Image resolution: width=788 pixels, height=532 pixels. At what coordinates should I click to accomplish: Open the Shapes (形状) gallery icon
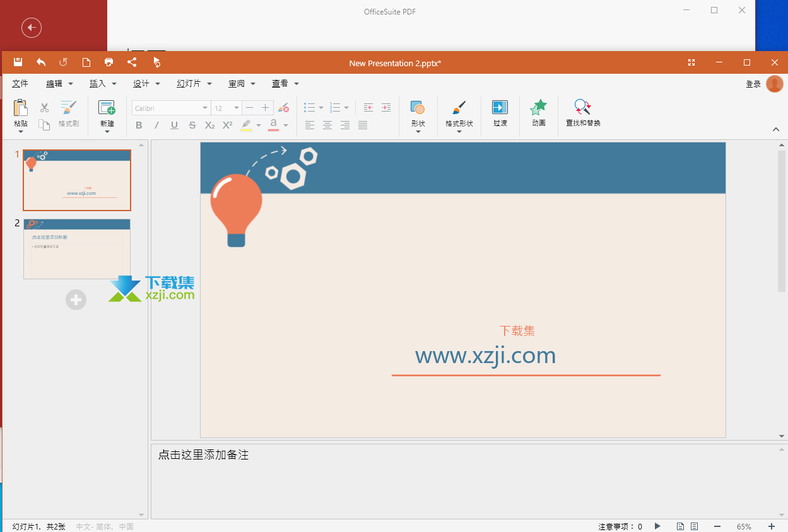click(418, 108)
